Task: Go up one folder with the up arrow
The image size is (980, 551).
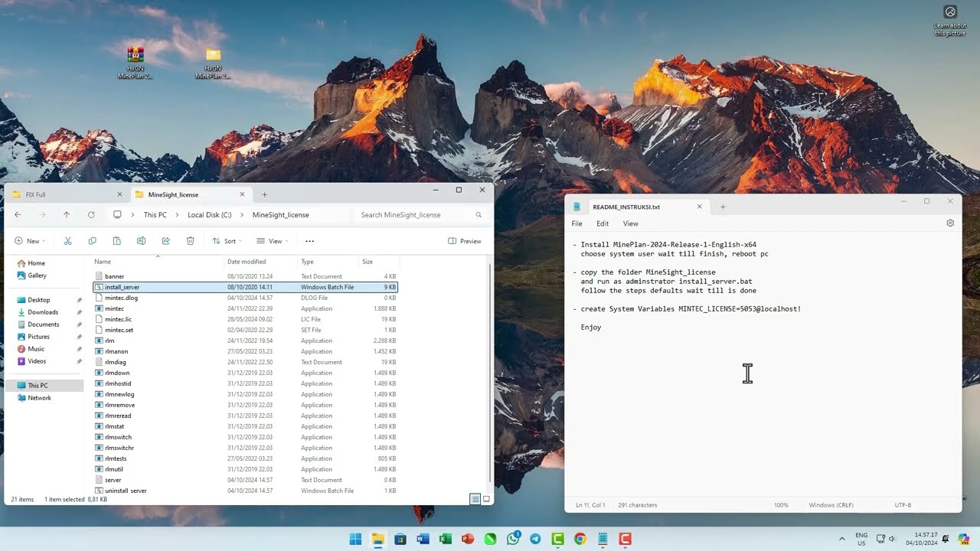Action: coord(67,215)
